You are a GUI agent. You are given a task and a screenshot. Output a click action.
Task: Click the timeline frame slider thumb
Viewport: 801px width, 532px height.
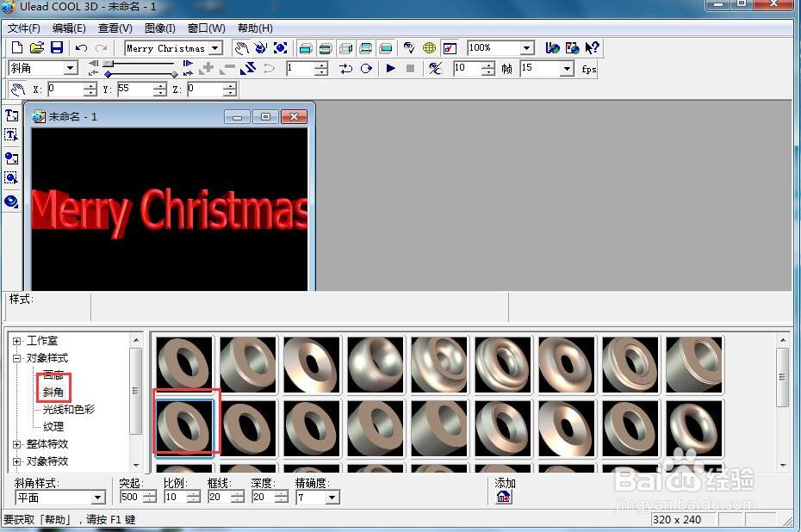pos(108,64)
